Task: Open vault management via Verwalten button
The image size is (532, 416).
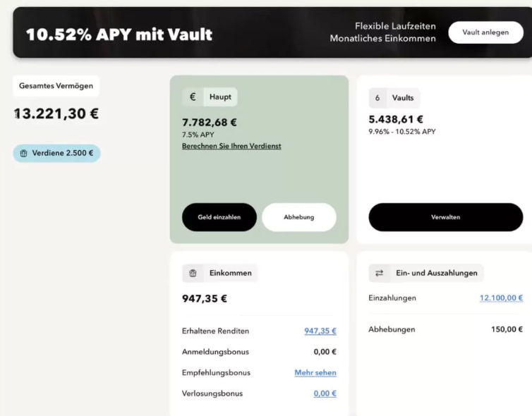Action: (x=445, y=217)
